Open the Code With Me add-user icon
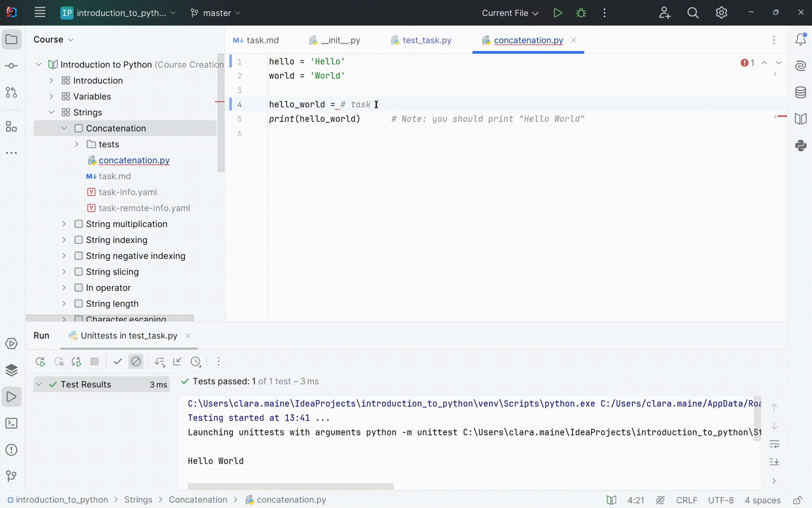Screen dimensions: 812x508 pyautogui.click(x=664, y=13)
